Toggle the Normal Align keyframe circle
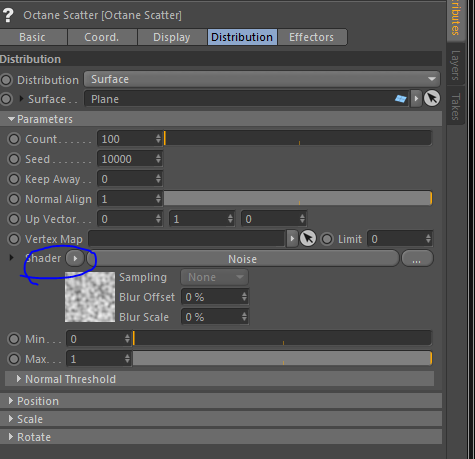 point(14,199)
